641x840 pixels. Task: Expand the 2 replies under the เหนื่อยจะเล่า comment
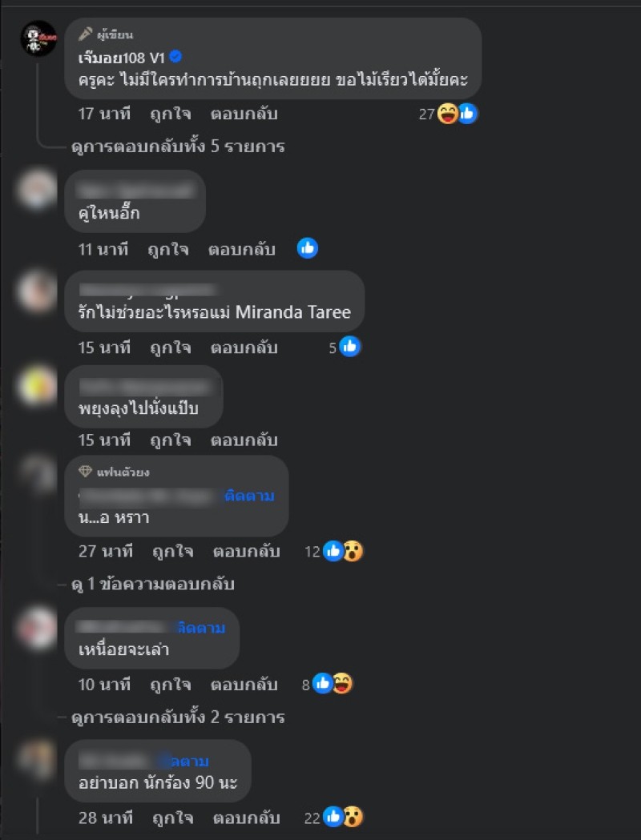coord(178,717)
